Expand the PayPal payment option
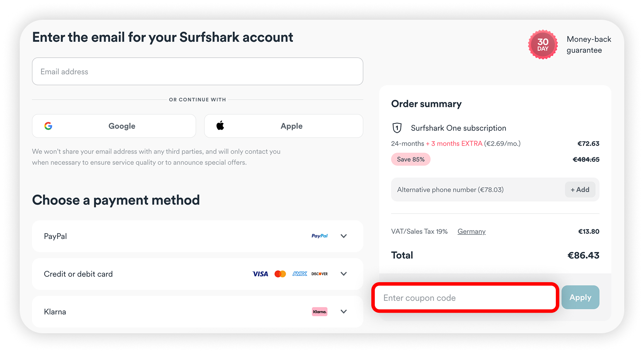The image size is (644, 353). (343, 236)
